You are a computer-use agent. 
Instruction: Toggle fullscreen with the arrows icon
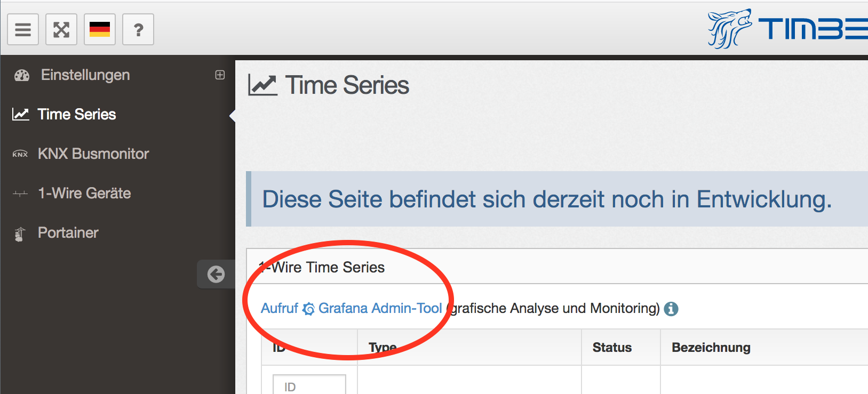coord(61,29)
